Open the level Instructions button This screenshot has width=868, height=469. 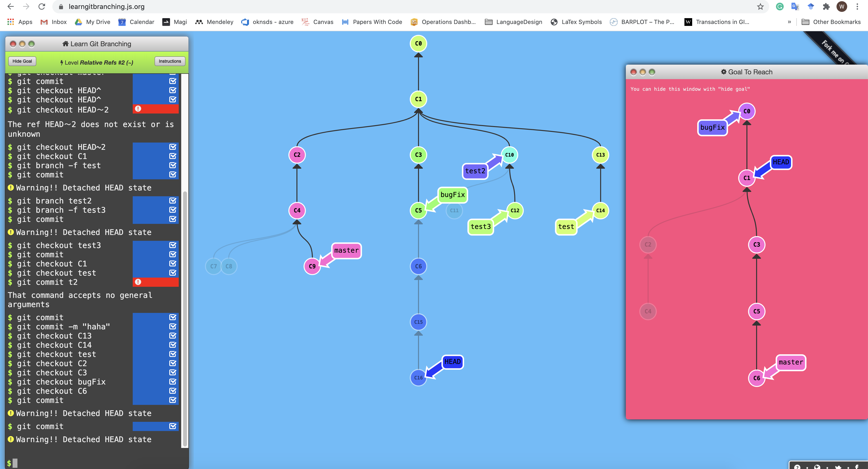coord(170,61)
